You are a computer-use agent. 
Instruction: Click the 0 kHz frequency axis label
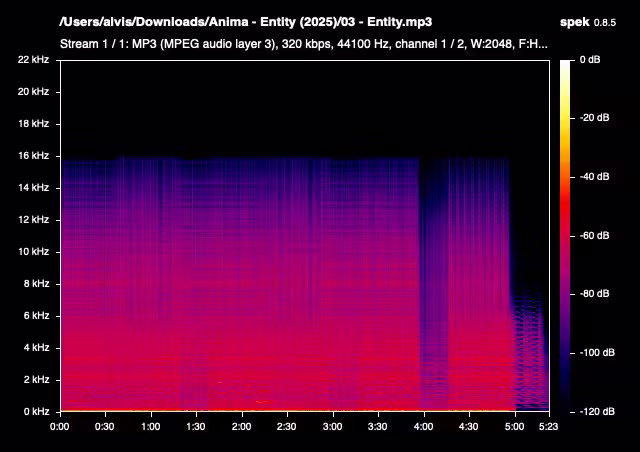(36, 412)
